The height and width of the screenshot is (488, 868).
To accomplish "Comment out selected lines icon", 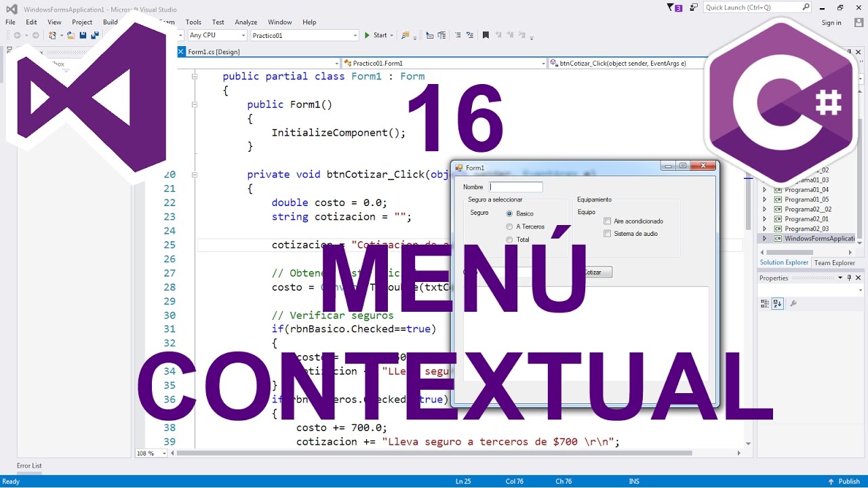I will pyautogui.click(x=458, y=35).
